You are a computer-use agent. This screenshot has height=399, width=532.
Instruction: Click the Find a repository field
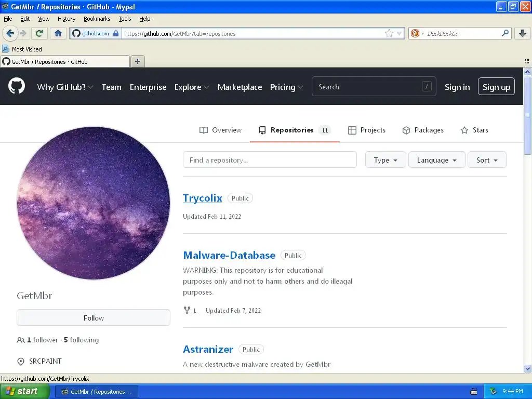click(x=270, y=160)
